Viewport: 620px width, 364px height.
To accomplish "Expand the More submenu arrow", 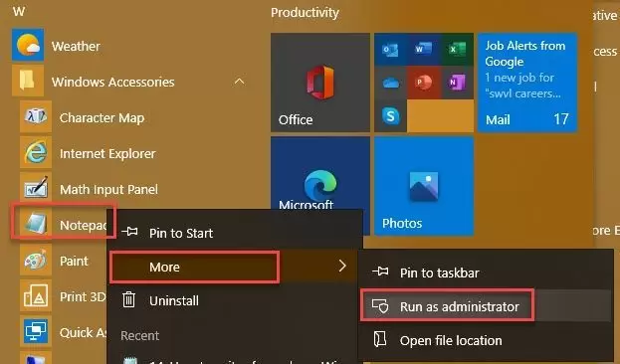I will click(x=342, y=266).
